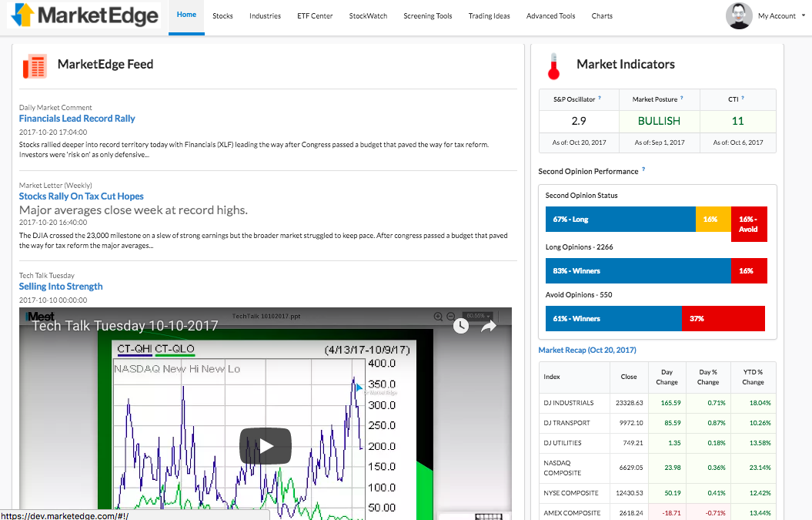Open Second Opinion Performance help icon

(643, 170)
